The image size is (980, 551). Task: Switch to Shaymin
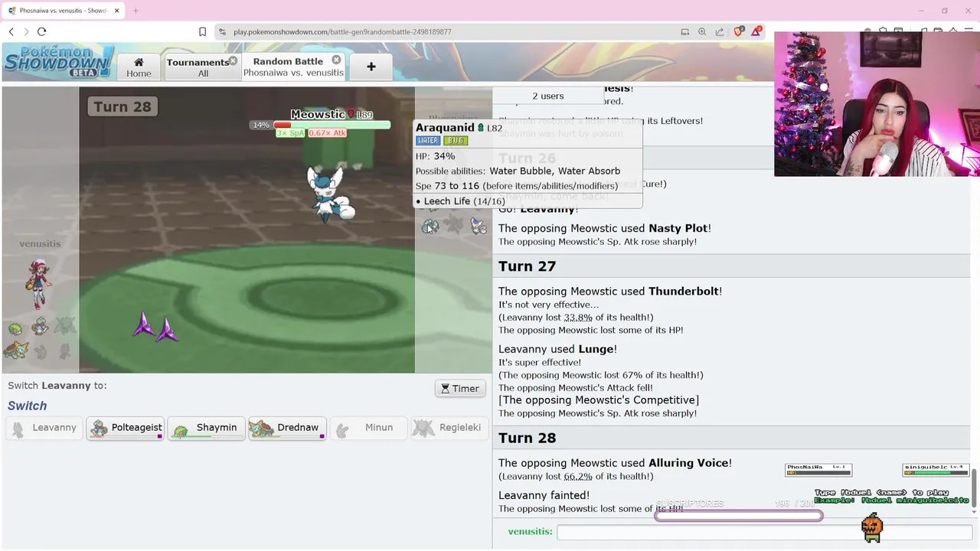tap(206, 428)
